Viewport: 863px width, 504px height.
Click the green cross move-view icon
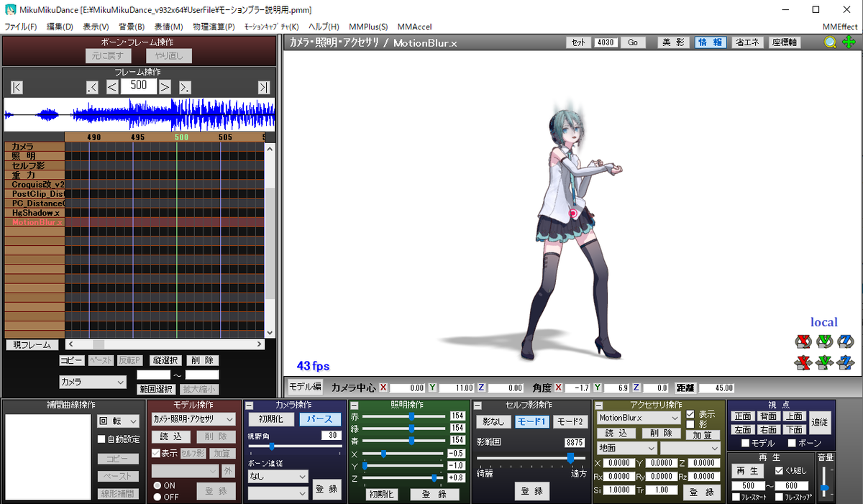pos(849,42)
